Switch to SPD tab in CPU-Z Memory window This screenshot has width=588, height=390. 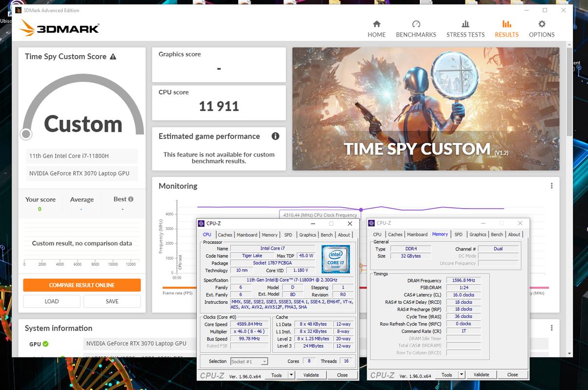pos(459,234)
